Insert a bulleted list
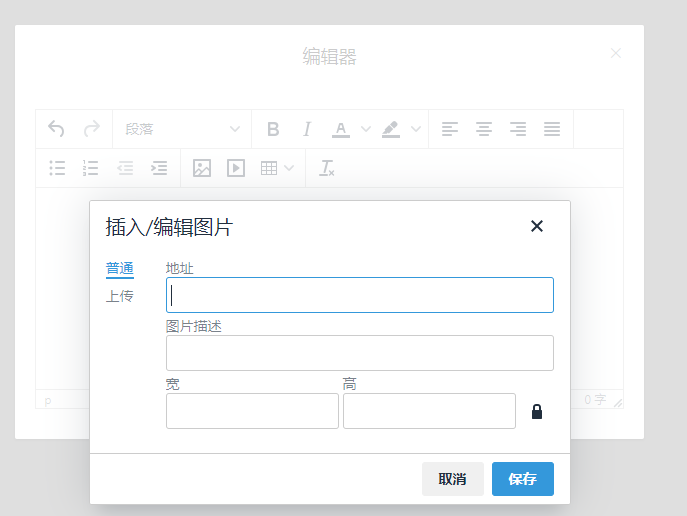Image resolution: width=687 pixels, height=516 pixels. pos(57,168)
